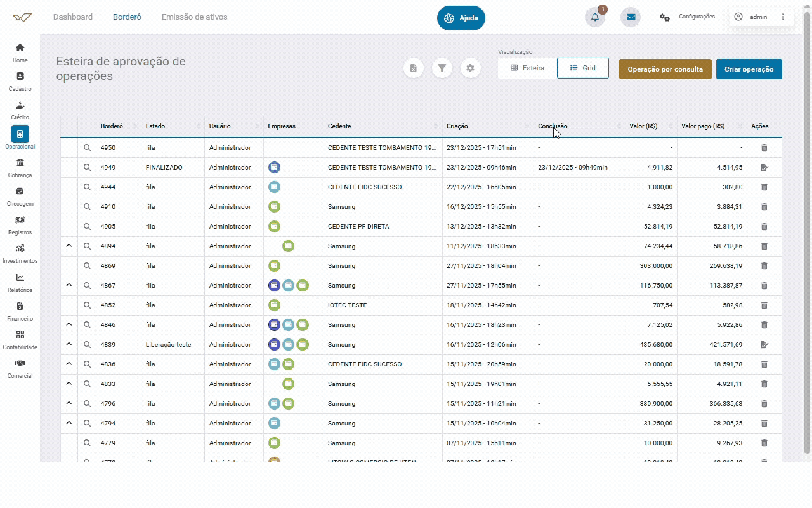The height and width of the screenshot is (508, 812).
Task: Open the admin menu three-dots
Action: tap(783, 17)
